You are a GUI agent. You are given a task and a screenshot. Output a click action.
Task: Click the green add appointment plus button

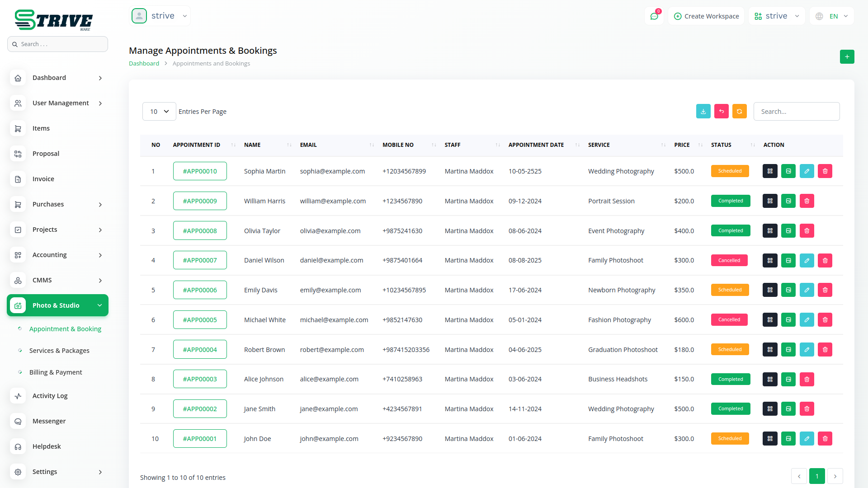pyautogui.click(x=847, y=57)
